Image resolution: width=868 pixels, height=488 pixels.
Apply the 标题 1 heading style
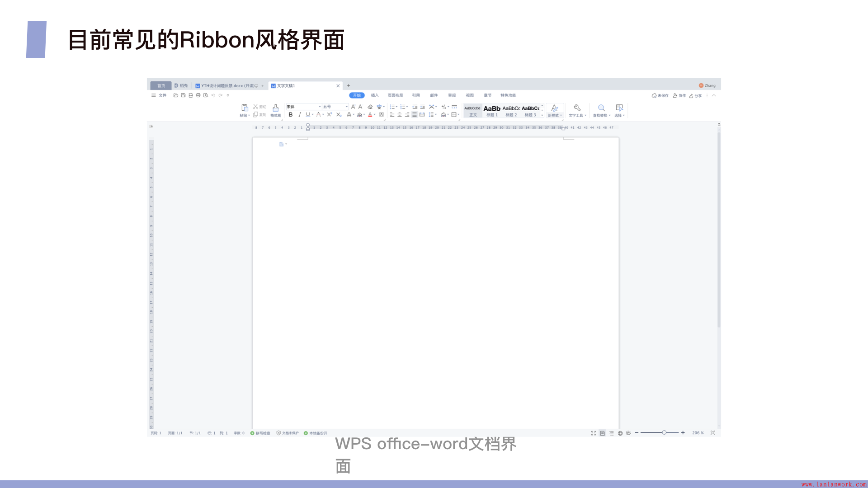click(x=492, y=111)
